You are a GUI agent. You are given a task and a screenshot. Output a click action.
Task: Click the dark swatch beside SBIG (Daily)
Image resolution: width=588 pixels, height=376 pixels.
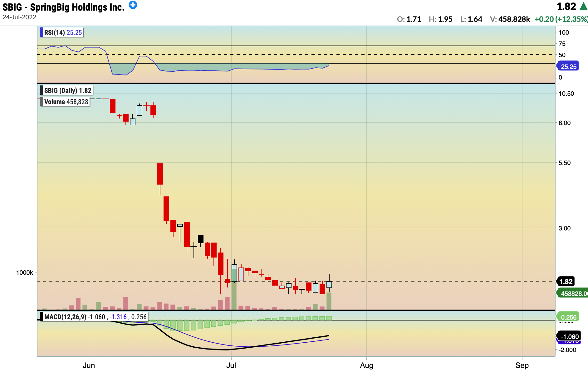[42, 90]
